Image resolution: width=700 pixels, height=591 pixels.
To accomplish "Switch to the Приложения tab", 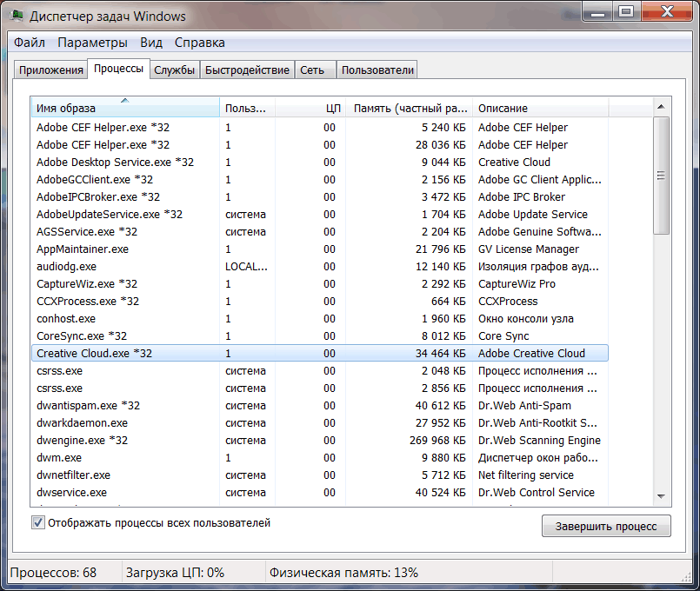I will coord(51,70).
